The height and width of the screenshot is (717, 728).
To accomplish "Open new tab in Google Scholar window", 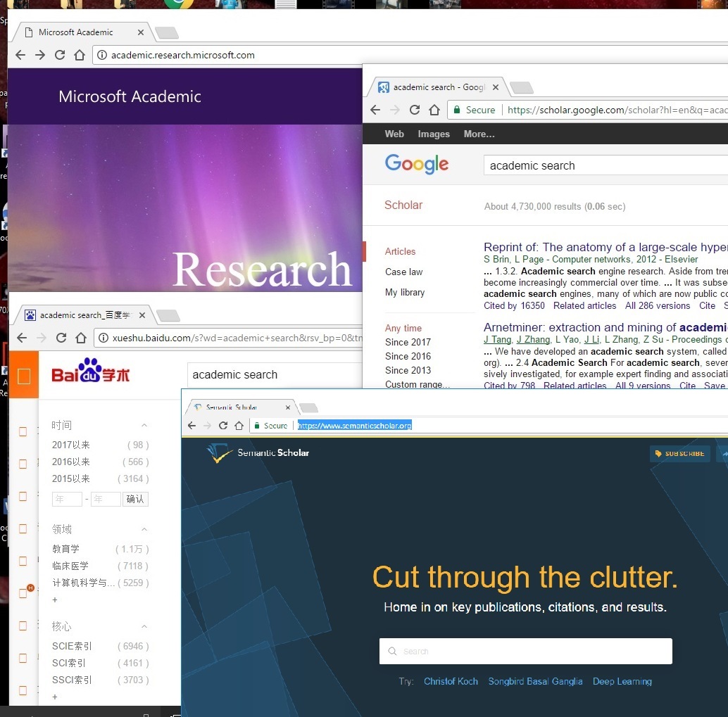I will 522,87.
